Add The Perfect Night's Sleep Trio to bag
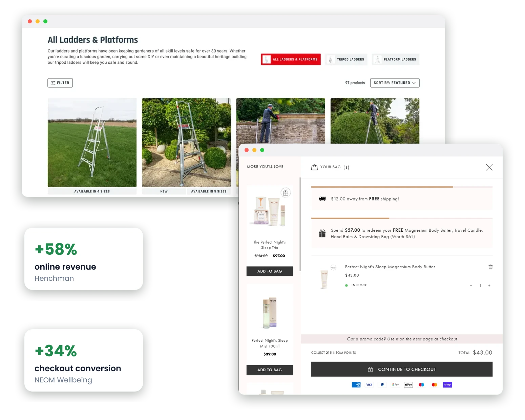Screen dimensions: 525x420 pyautogui.click(x=270, y=271)
